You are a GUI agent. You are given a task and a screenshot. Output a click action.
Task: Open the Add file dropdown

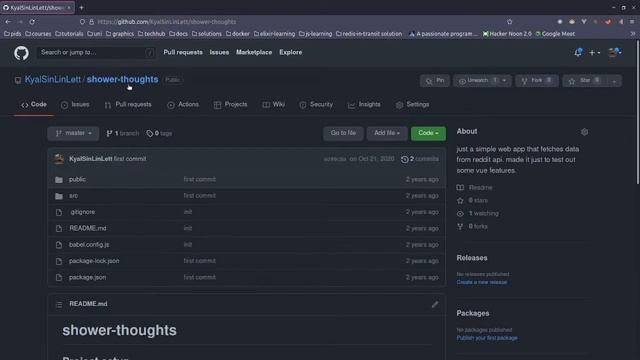coord(387,133)
